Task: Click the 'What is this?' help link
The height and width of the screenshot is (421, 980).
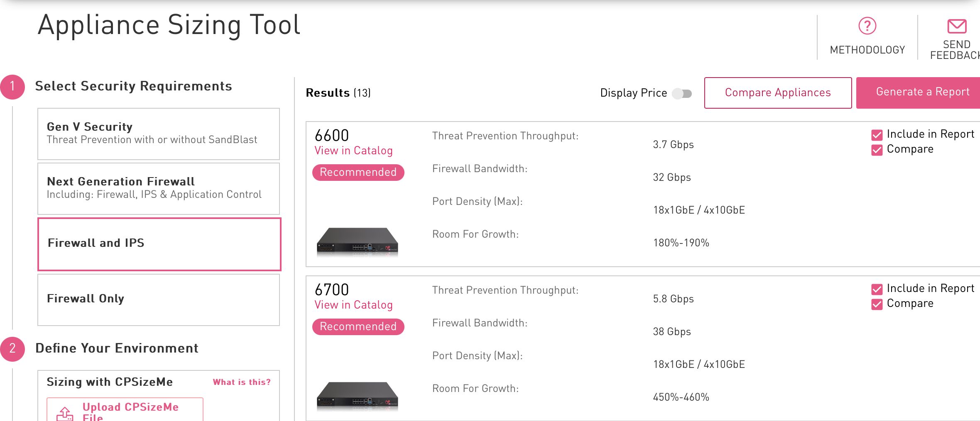Action: (242, 382)
